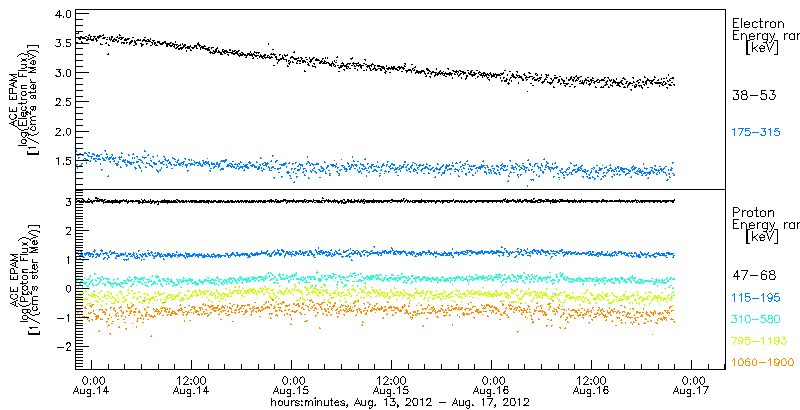The image size is (800, 410).
Task: Click the [keV] unit under Electron heading
Action: click(762, 48)
